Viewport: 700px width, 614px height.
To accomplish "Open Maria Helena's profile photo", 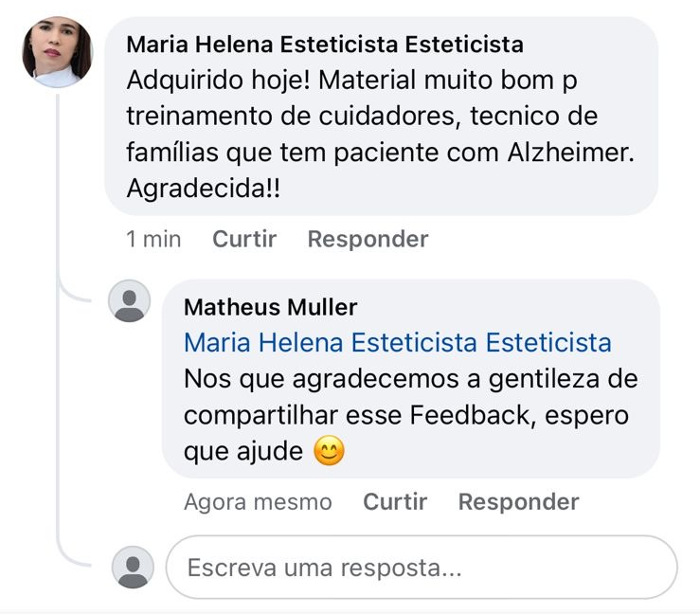I will (x=58, y=52).
